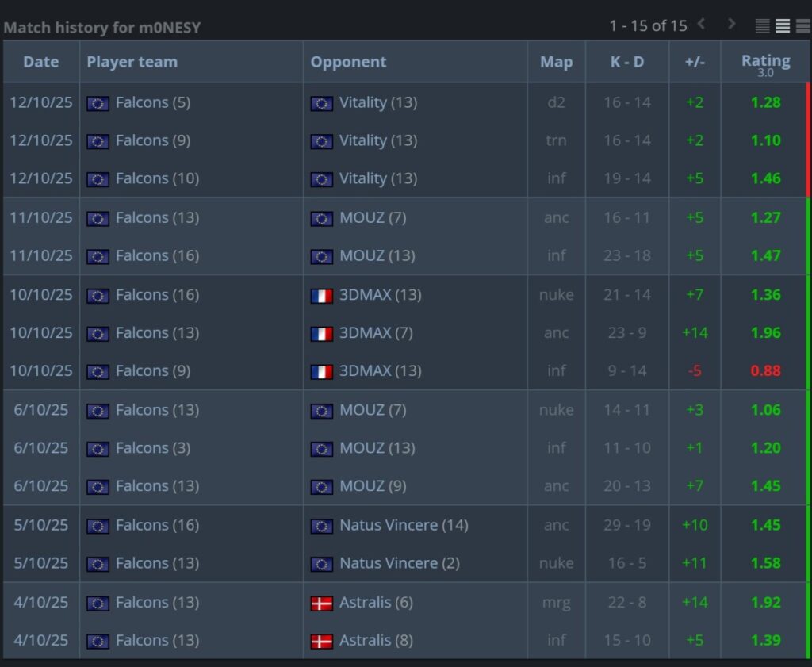Open the Falcons (10) player team link
The width and height of the screenshot is (812, 667).
tap(157, 178)
